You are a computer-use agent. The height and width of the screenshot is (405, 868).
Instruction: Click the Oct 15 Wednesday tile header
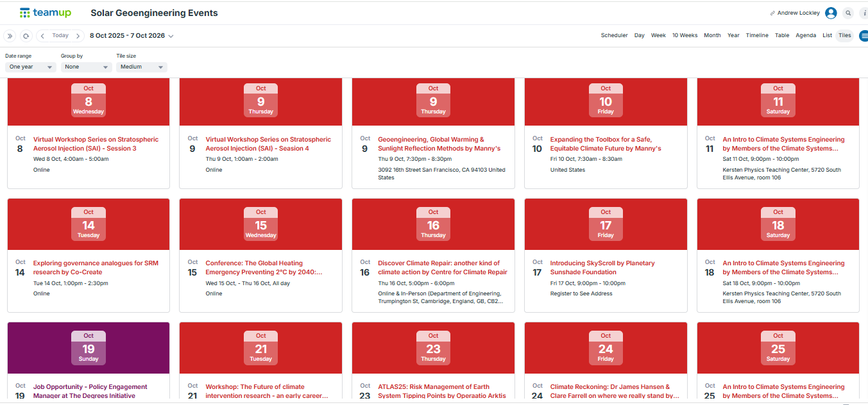click(261, 224)
